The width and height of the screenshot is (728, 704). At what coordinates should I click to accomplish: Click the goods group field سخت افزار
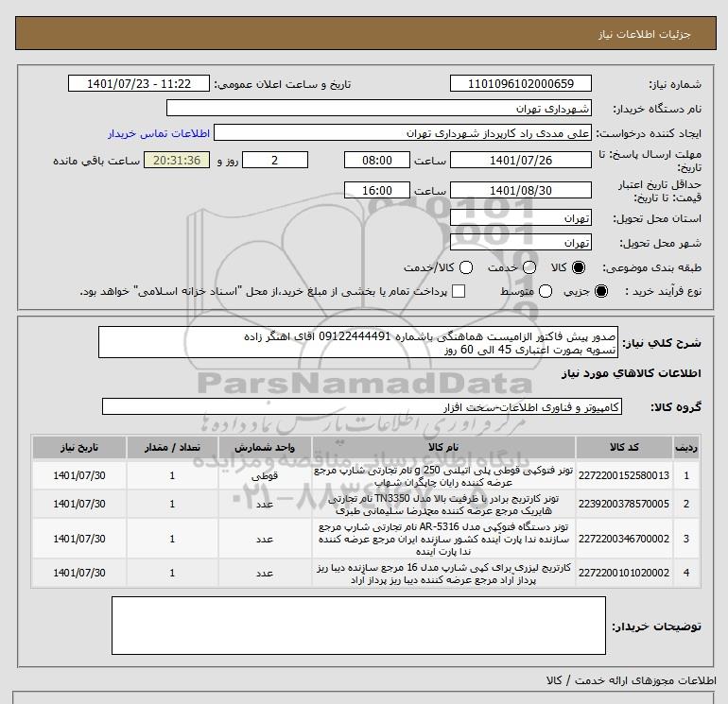362,406
